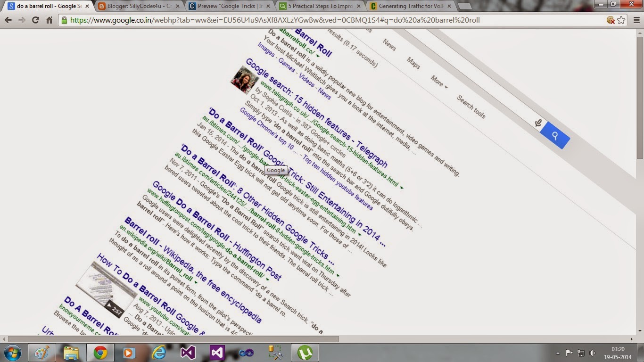Screen dimensions: 644x362
Task: Open 'Top ten hidden youtube features' sublink
Action: (x=338, y=183)
